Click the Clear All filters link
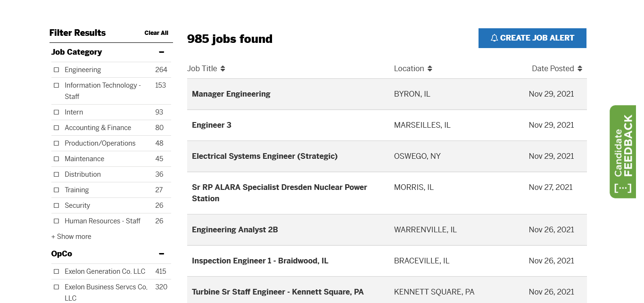Image resolution: width=644 pixels, height=303 pixels. point(156,33)
